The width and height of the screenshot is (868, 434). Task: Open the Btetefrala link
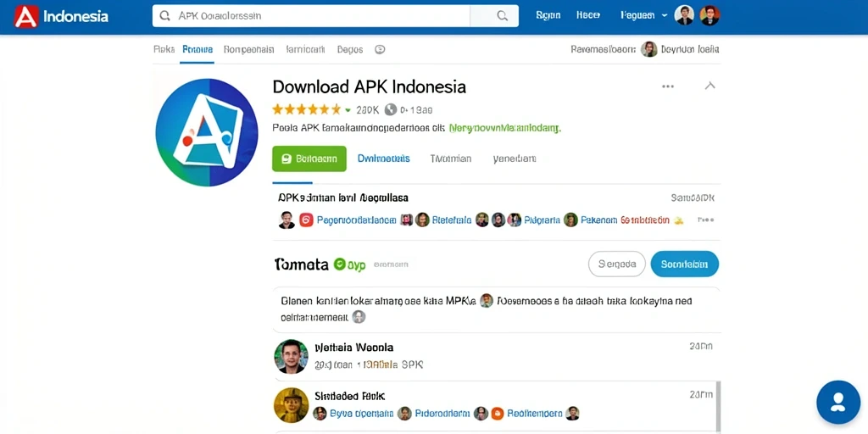[x=452, y=220]
